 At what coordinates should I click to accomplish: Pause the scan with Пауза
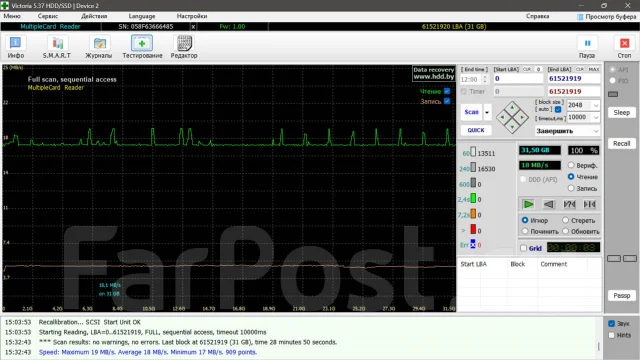[x=587, y=47]
